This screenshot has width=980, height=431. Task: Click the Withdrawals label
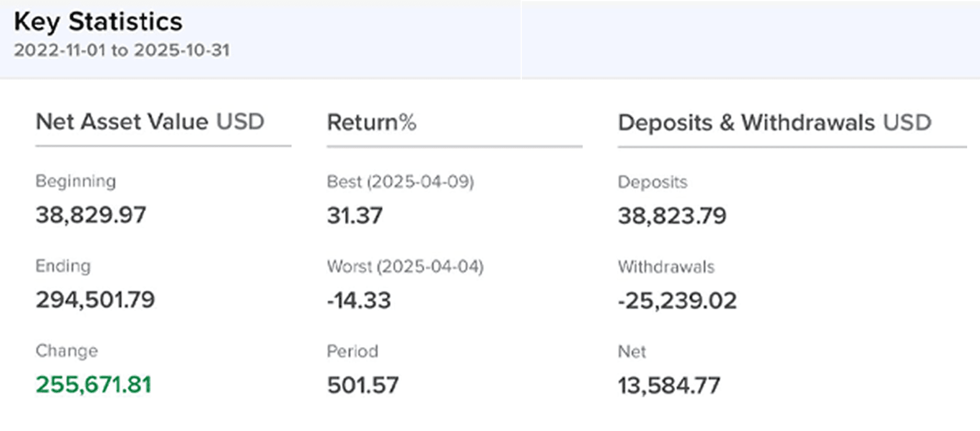(666, 267)
